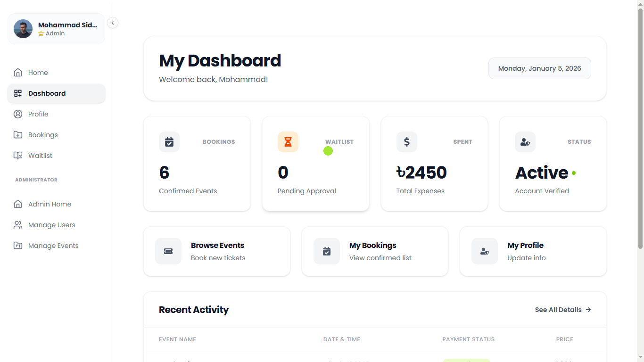Click the Waitlist icon in the sidebar
Image resolution: width=644 pixels, height=362 pixels.
pyautogui.click(x=18, y=155)
